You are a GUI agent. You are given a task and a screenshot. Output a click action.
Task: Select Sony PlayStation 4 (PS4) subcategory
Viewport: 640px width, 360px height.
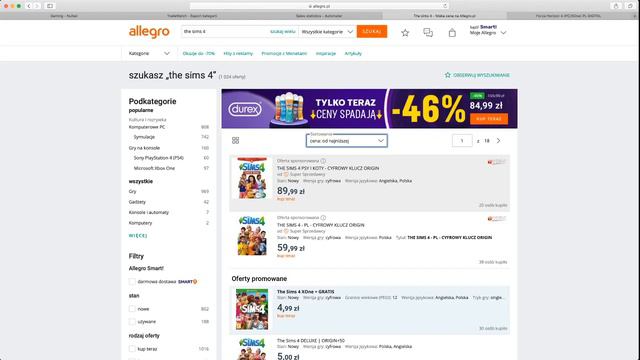click(x=158, y=158)
